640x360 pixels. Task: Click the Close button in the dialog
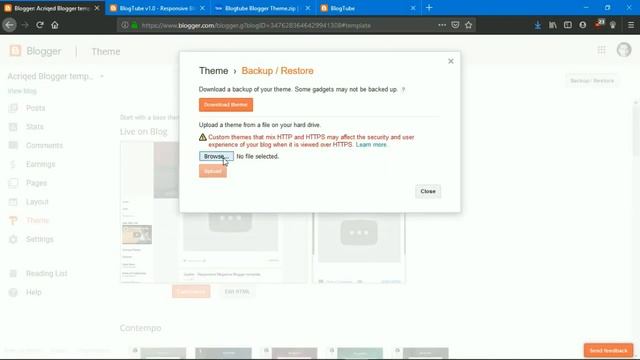(428, 191)
